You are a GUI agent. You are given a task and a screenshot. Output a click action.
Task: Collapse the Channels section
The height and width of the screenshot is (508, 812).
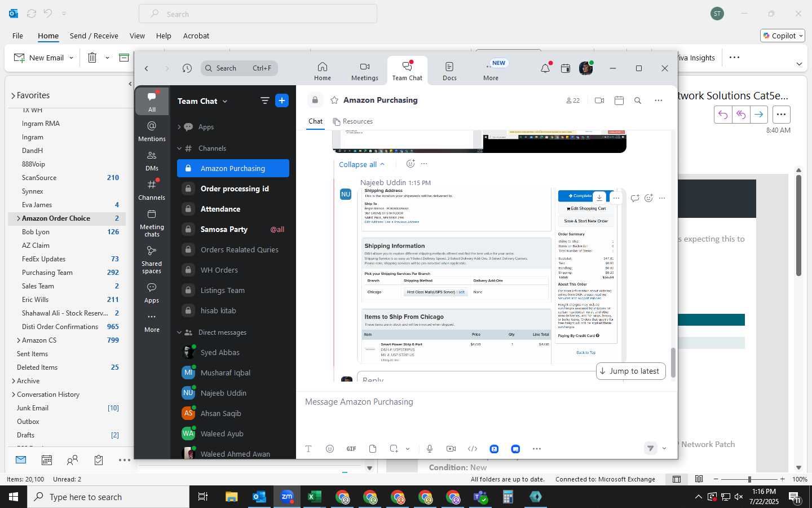tap(179, 148)
